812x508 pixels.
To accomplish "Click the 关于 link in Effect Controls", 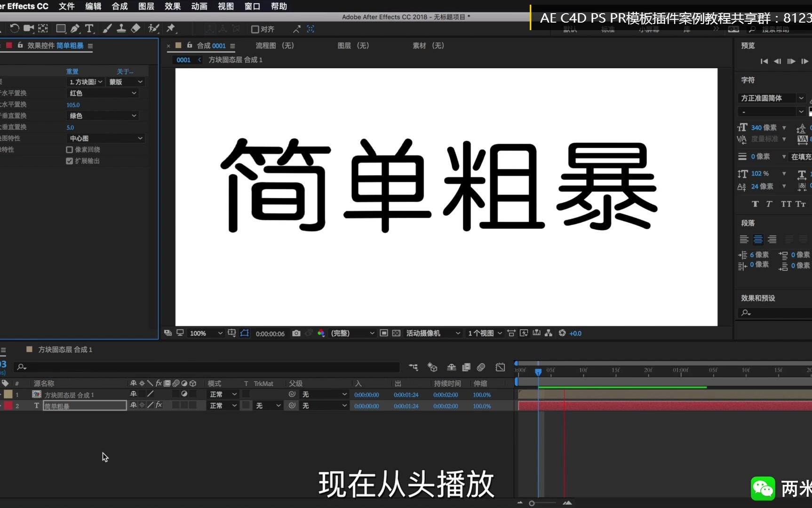I will pos(124,71).
